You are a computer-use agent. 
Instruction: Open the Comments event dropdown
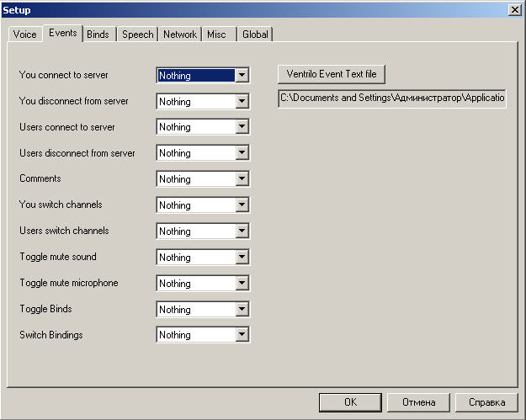click(242, 179)
